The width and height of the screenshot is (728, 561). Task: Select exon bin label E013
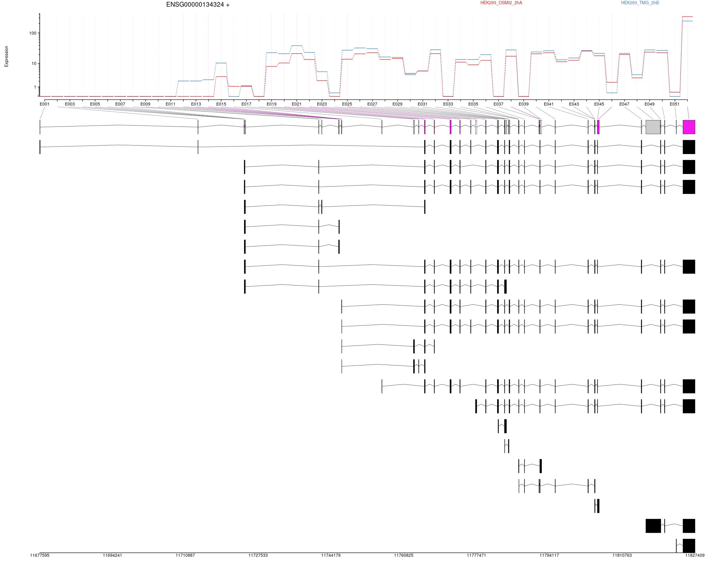coord(196,104)
